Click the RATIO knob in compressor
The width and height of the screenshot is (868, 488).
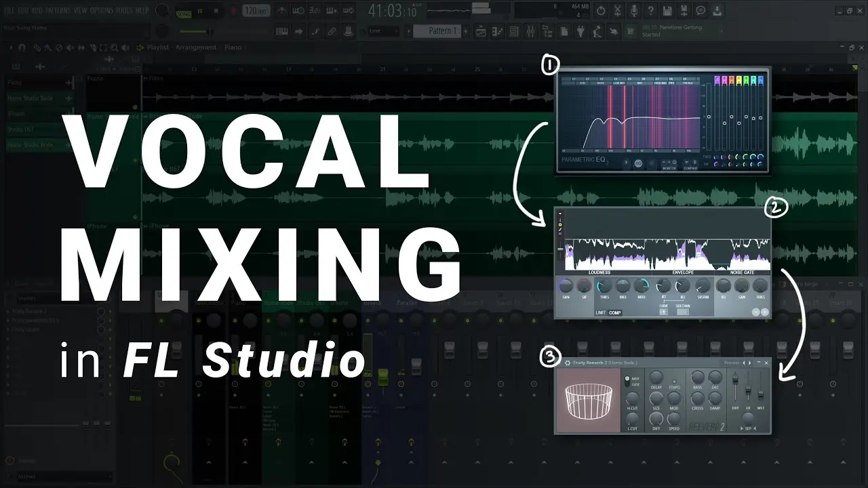pos(642,285)
